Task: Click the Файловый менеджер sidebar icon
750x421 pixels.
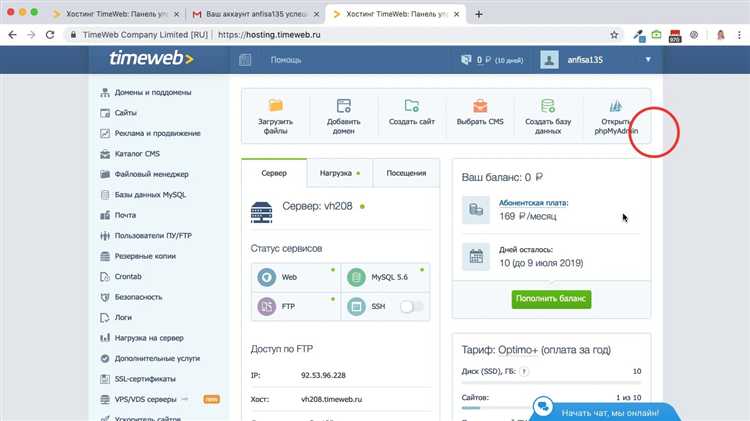Action: coord(105,174)
